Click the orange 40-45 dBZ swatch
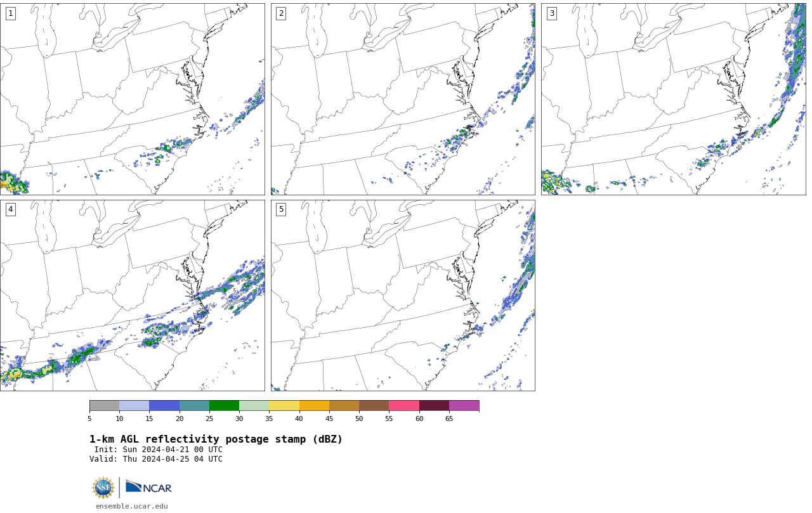 coord(314,406)
